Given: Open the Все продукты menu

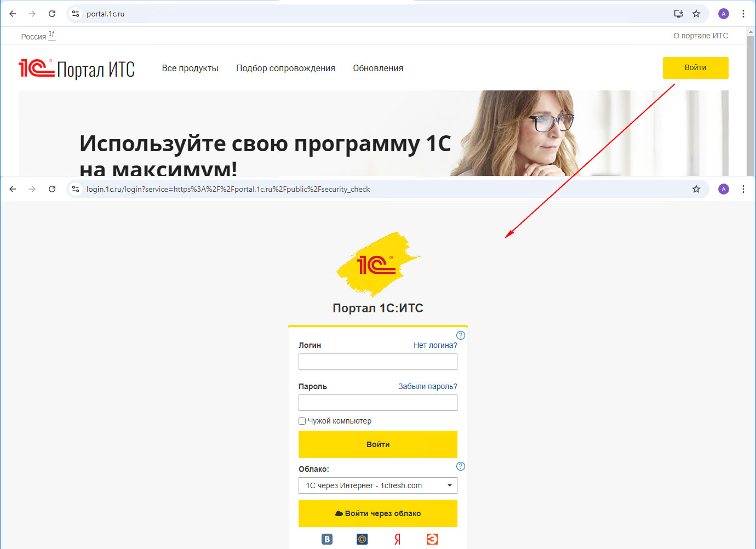Looking at the screenshot, I should click(x=190, y=68).
